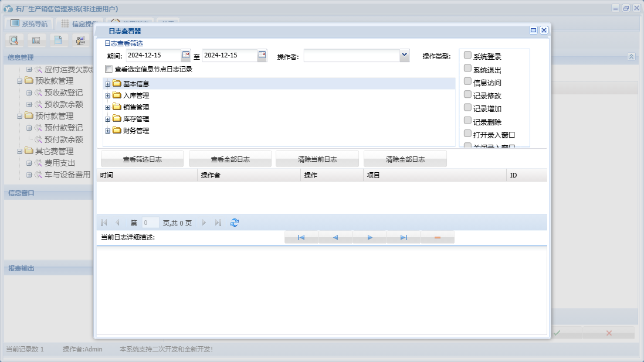Collapse the 其它费管理 sidebar node
Image resolution: width=644 pixels, height=362 pixels.
click(x=19, y=151)
